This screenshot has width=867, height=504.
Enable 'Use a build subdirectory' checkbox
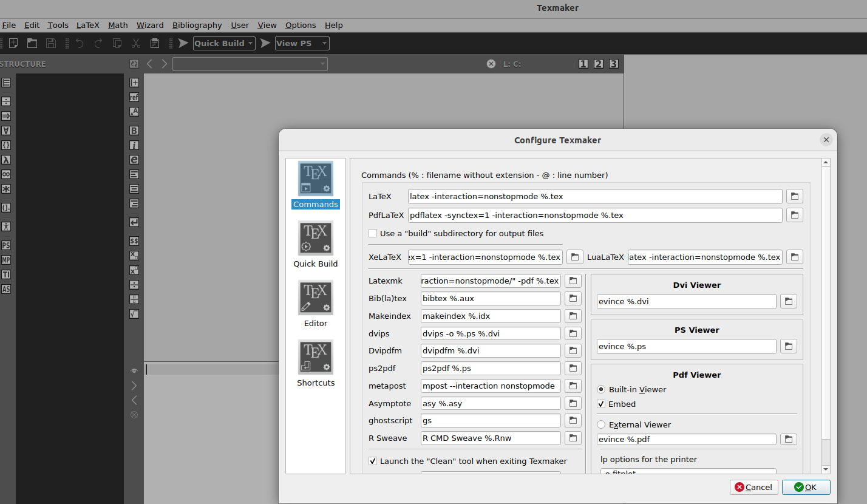click(x=373, y=233)
